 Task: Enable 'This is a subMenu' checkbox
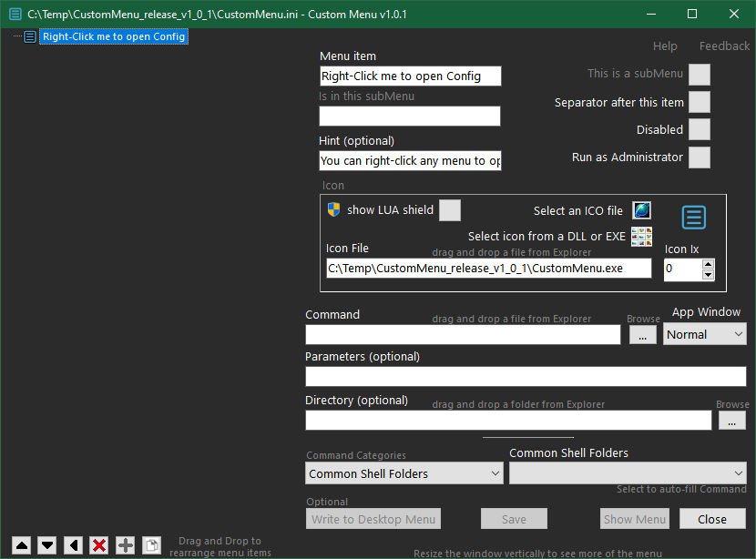point(700,75)
